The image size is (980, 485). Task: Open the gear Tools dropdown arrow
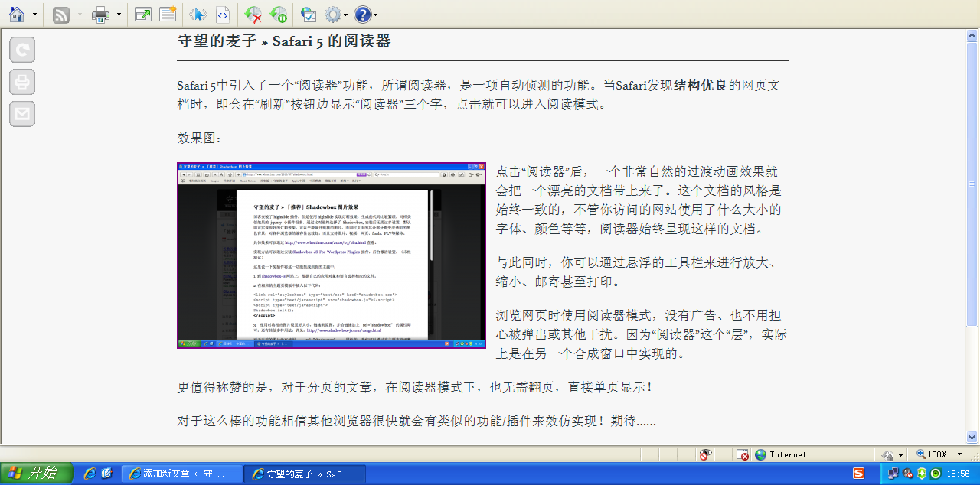(x=346, y=15)
